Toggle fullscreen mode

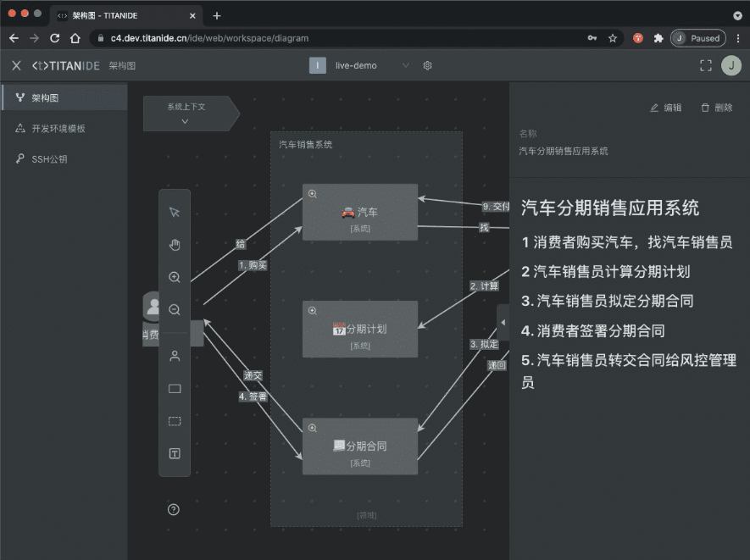[x=705, y=65]
